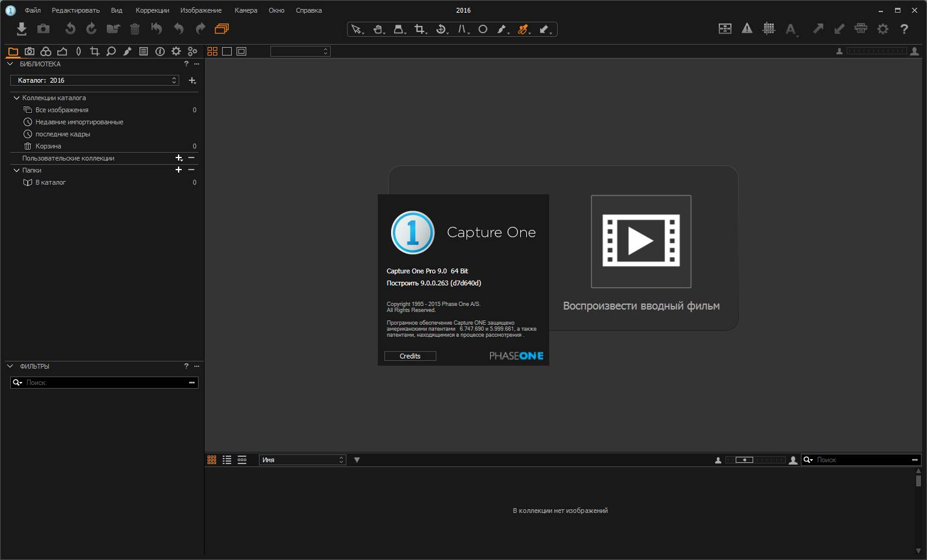
Task: Click the Print icon in top toolbar
Action: (x=861, y=28)
